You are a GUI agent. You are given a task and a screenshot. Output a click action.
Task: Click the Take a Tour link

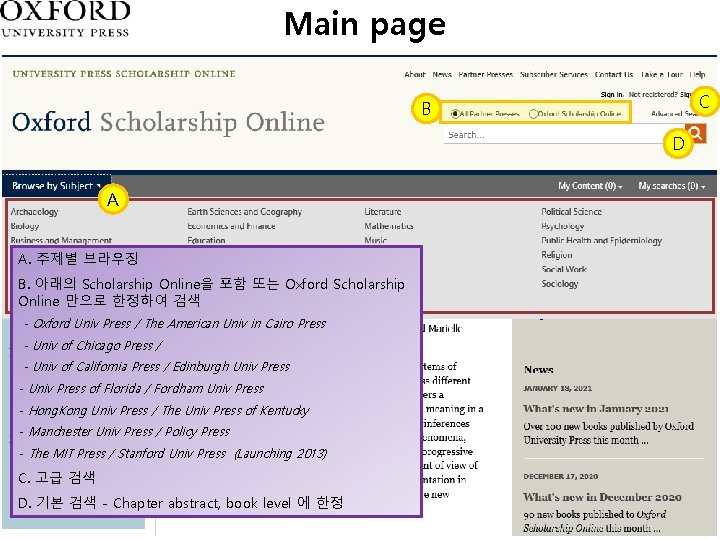coord(661,74)
